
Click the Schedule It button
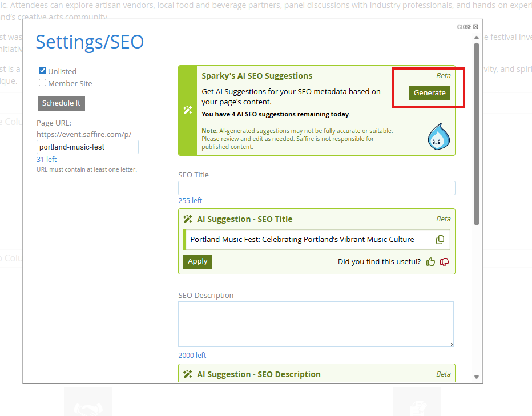[x=62, y=103]
